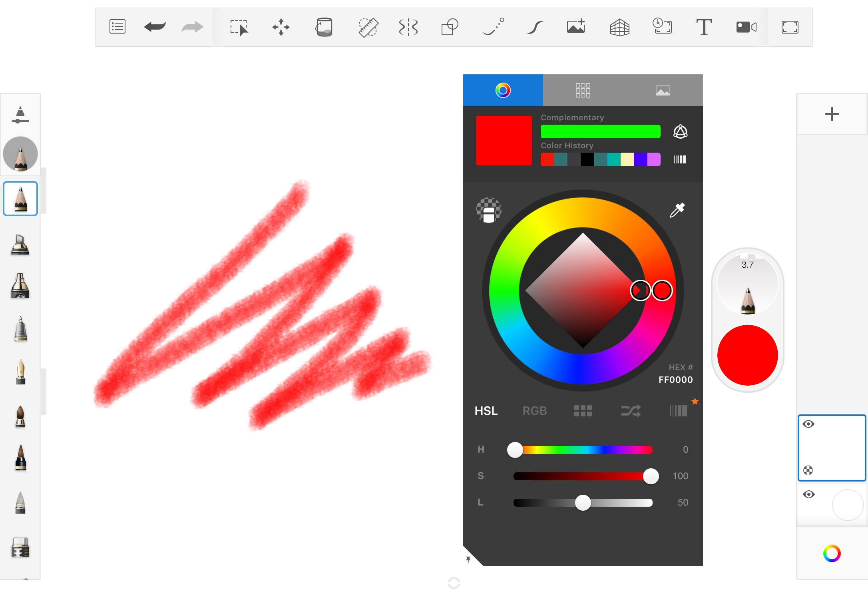The image size is (868, 601).
Task: Expand the color history gradient options
Action: click(680, 159)
